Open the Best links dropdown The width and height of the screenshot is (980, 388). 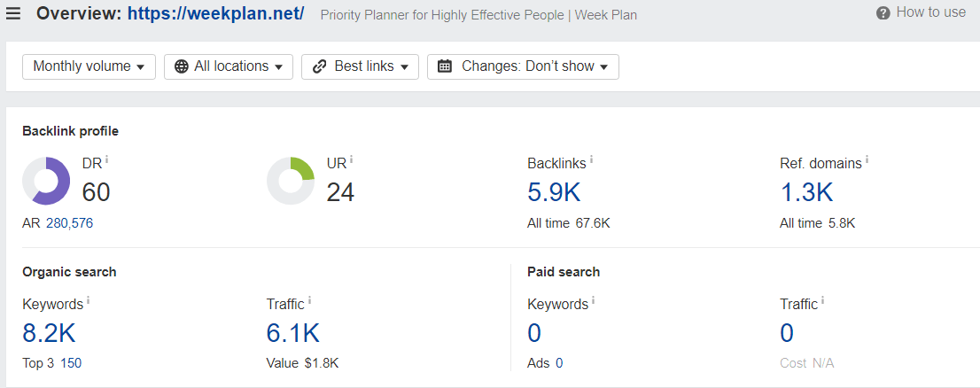pos(360,66)
